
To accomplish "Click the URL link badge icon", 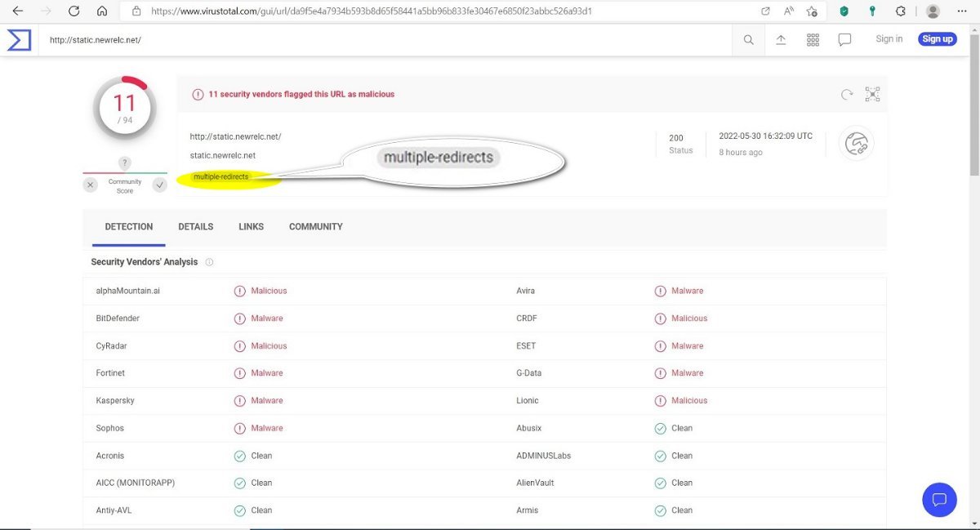I will (x=857, y=144).
